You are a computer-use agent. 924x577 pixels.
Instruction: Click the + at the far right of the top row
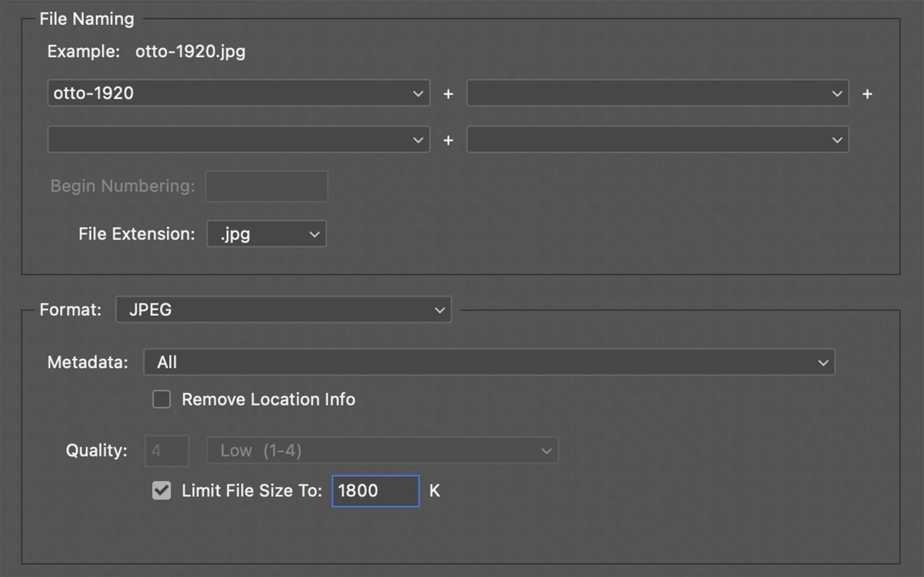tap(867, 93)
